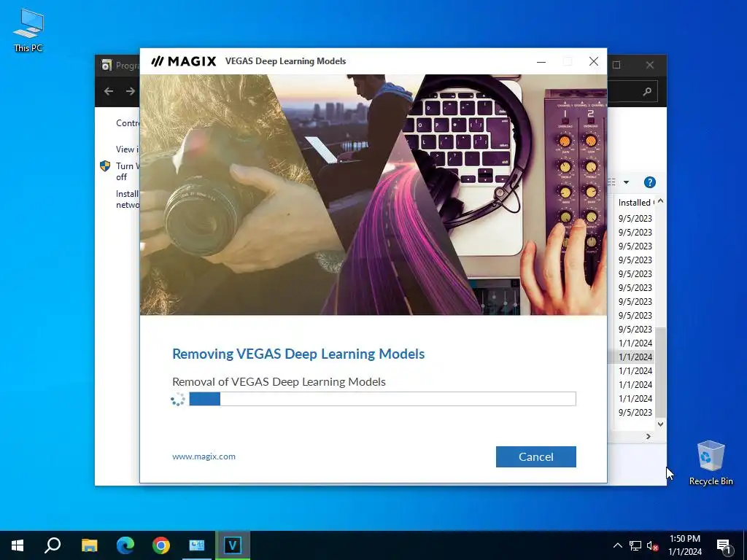The image size is (747, 560).
Task: Open the Recycle Bin desktop icon
Action: (x=711, y=463)
